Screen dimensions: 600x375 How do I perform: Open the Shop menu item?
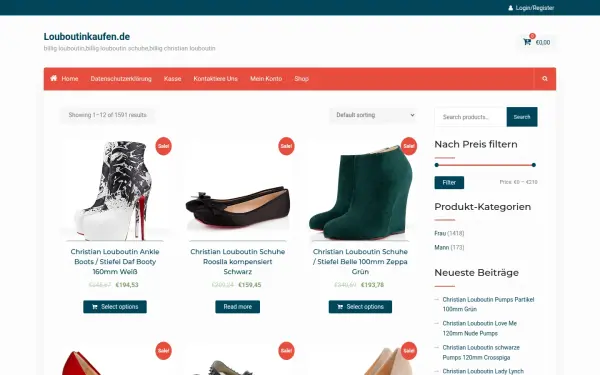302,78
